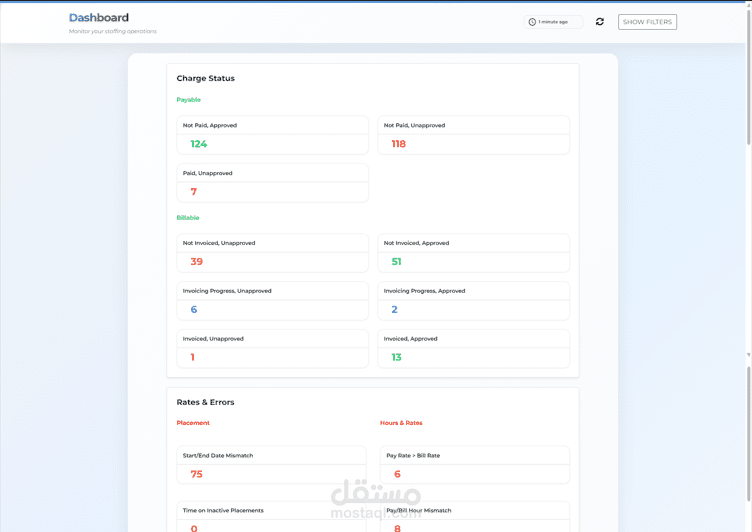
Task: Click the value 75
Action: click(x=196, y=474)
